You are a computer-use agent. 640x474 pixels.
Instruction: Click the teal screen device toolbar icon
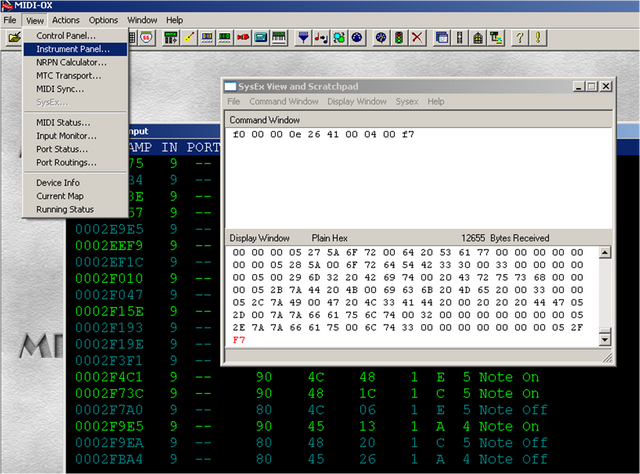point(261,38)
